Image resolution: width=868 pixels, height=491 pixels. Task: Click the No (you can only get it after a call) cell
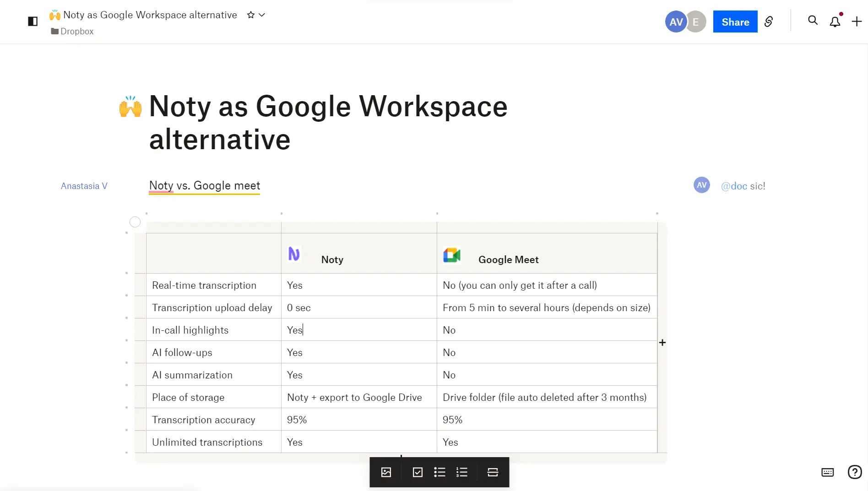[x=547, y=285]
